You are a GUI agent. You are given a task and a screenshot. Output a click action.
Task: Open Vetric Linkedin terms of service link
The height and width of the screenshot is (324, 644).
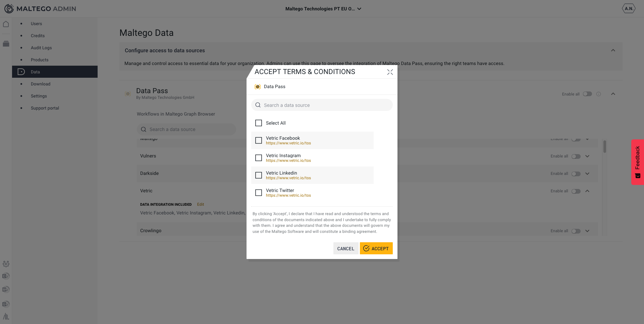coord(288,178)
